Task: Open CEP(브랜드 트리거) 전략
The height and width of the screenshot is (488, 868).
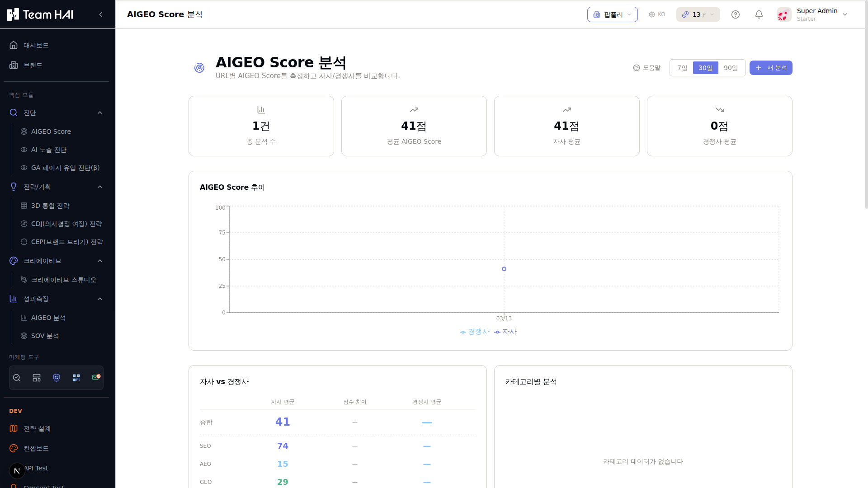Action: coord(61,242)
